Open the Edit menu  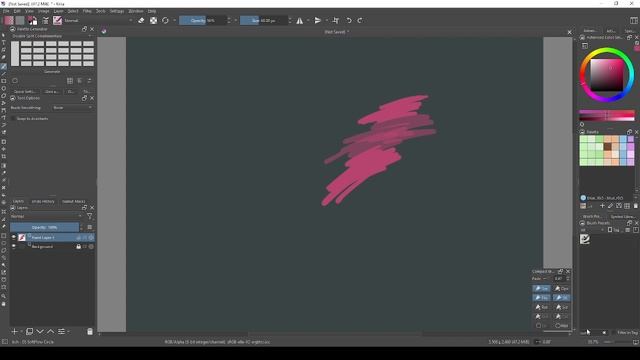(17, 11)
